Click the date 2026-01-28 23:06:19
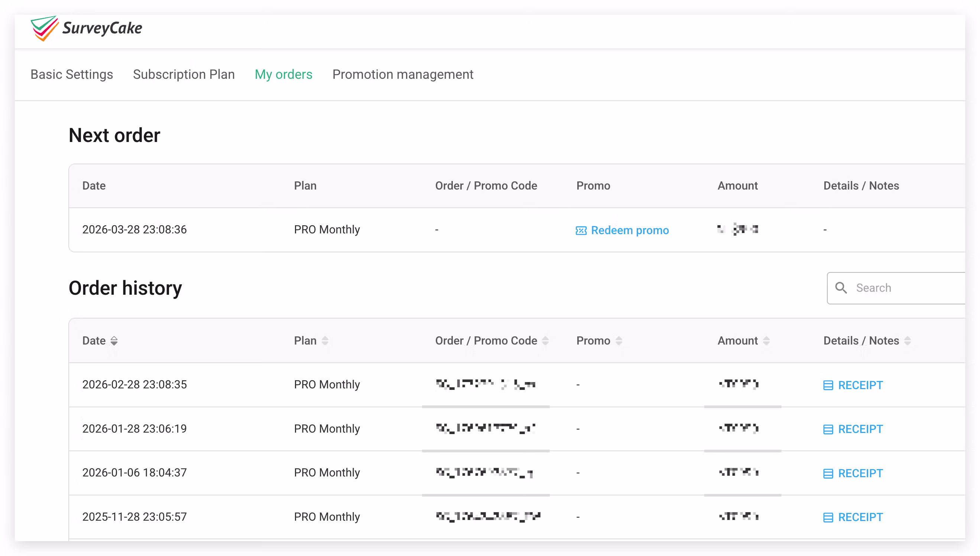The image size is (980, 556). click(134, 429)
